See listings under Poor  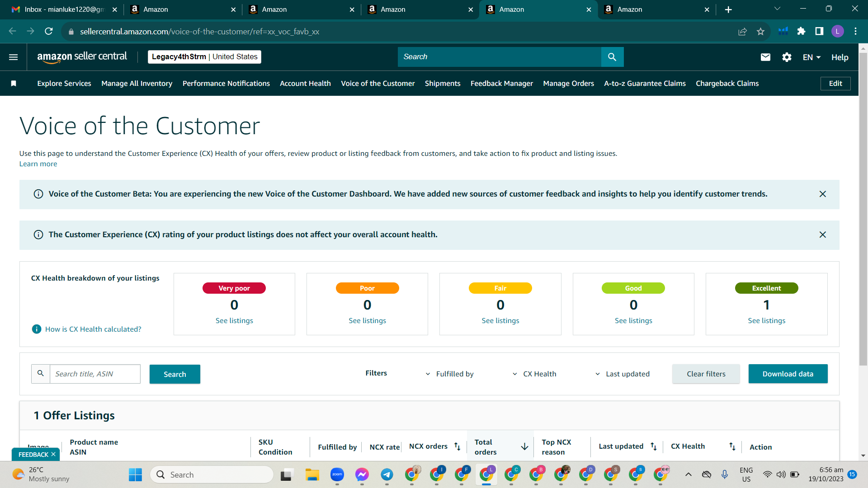(x=367, y=321)
